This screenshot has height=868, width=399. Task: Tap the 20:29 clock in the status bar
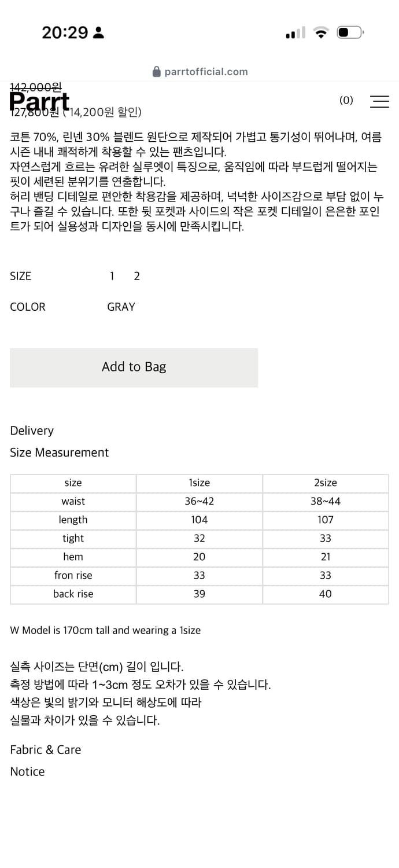[x=65, y=32]
